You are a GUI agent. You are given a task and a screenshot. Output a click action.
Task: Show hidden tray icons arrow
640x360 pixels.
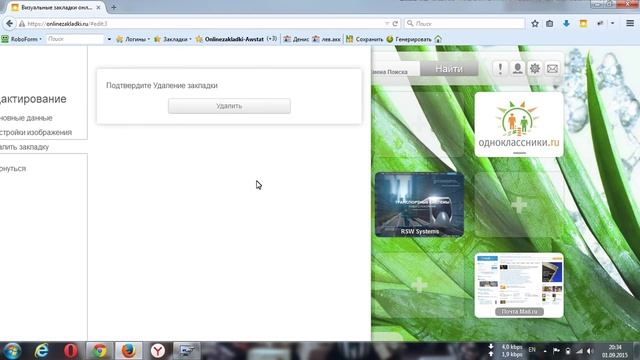[545, 351]
